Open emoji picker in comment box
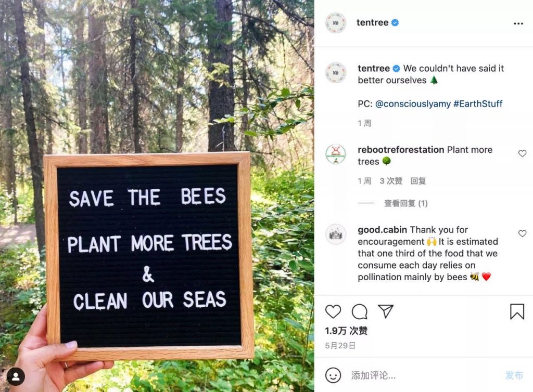The width and height of the screenshot is (533, 392). click(x=333, y=375)
